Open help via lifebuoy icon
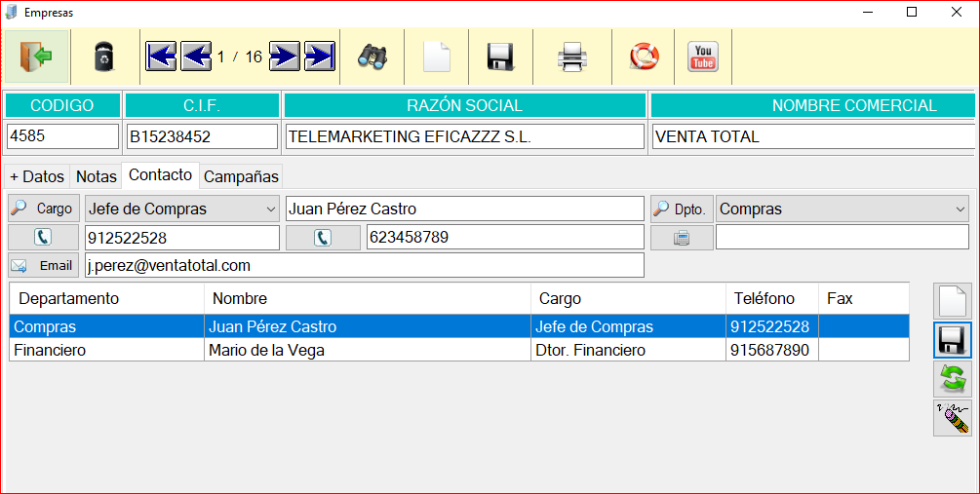The height and width of the screenshot is (494, 980). pyautogui.click(x=644, y=57)
